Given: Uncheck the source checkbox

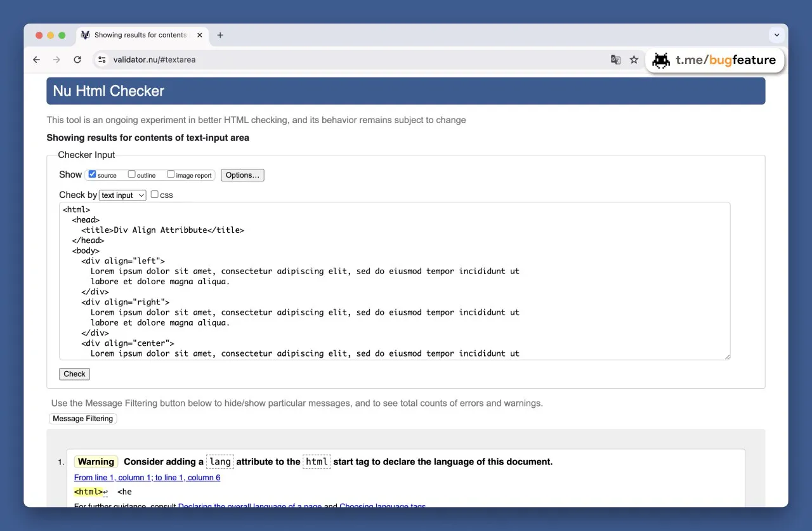Looking at the screenshot, I should pyautogui.click(x=92, y=174).
